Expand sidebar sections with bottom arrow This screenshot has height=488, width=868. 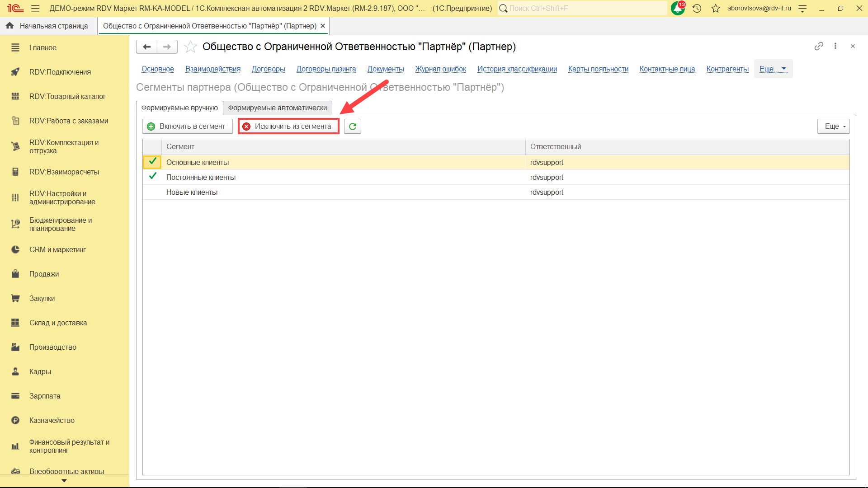pyautogui.click(x=64, y=481)
